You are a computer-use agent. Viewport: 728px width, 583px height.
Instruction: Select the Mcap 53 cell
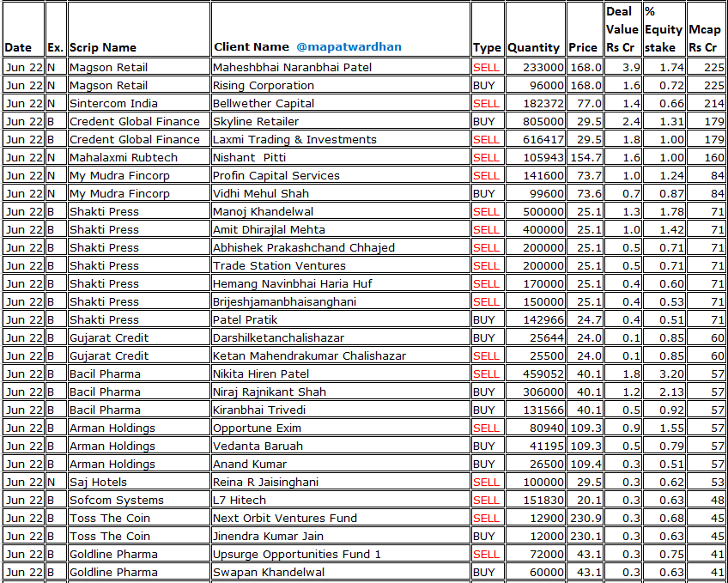707,483
